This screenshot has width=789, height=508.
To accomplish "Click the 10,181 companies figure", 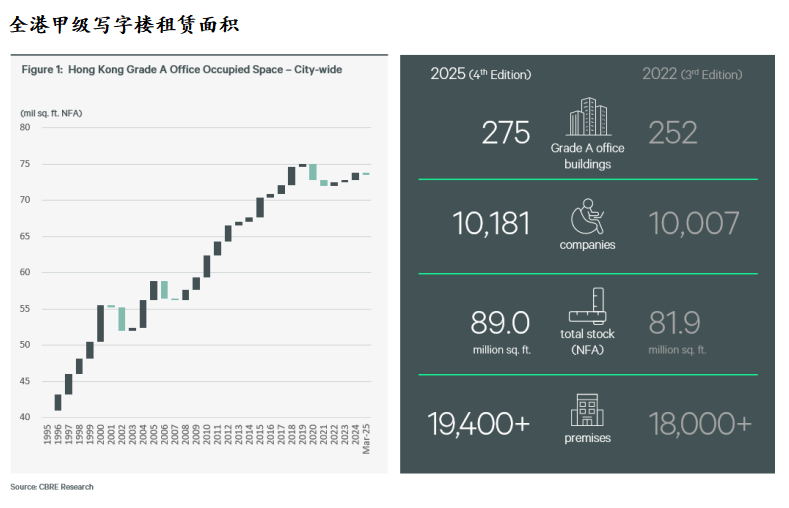I will click(x=490, y=223).
